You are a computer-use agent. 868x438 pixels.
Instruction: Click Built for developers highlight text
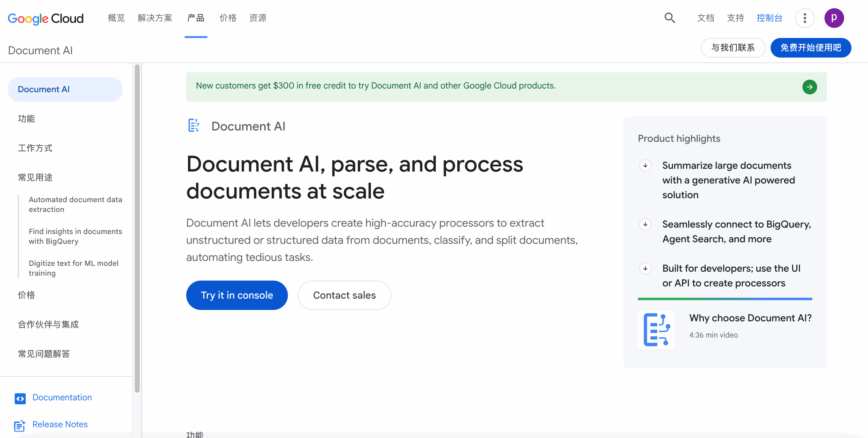731,276
